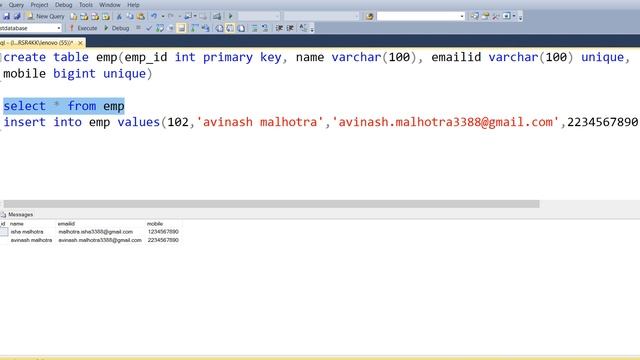Click the Display Estimated Execution Plan icon
Image resolution: width=640 pixels, height=360 pixels.
point(160,28)
